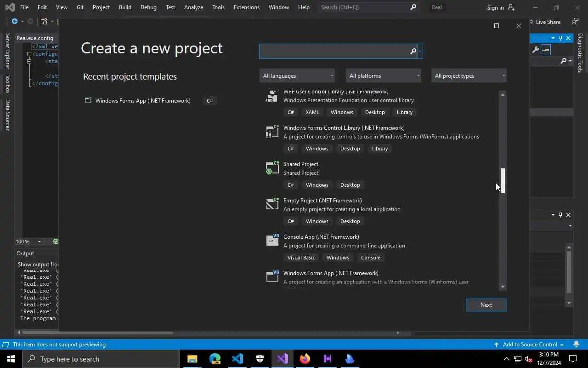Click Add to Source Control

[530, 345]
